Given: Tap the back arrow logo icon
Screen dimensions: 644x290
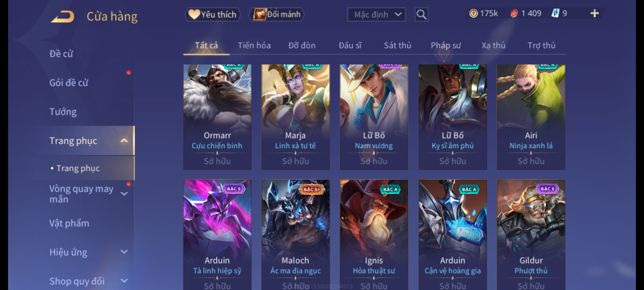Looking at the screenshot, I should [62, 17].
